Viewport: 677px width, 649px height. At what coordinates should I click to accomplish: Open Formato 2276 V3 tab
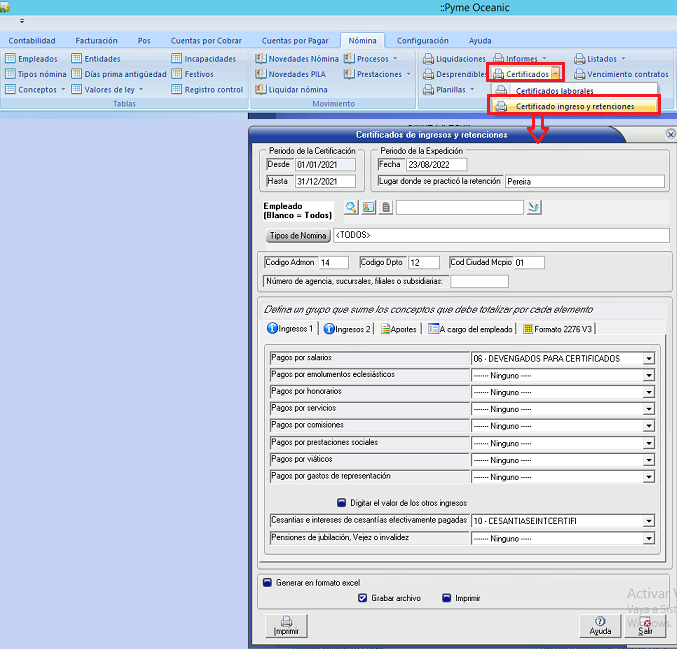pos(557,329)
